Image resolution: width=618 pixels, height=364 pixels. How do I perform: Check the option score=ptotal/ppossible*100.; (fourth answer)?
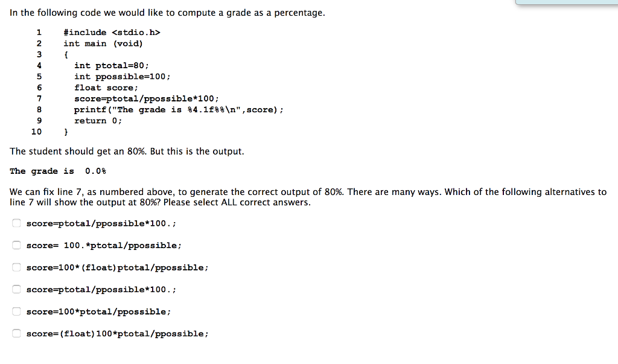16,289
